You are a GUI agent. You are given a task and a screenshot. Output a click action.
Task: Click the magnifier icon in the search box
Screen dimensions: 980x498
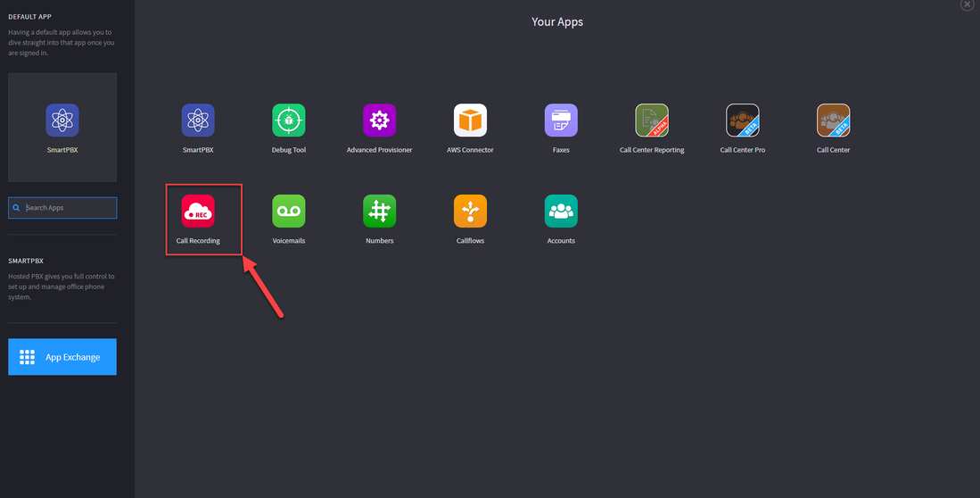16,208
